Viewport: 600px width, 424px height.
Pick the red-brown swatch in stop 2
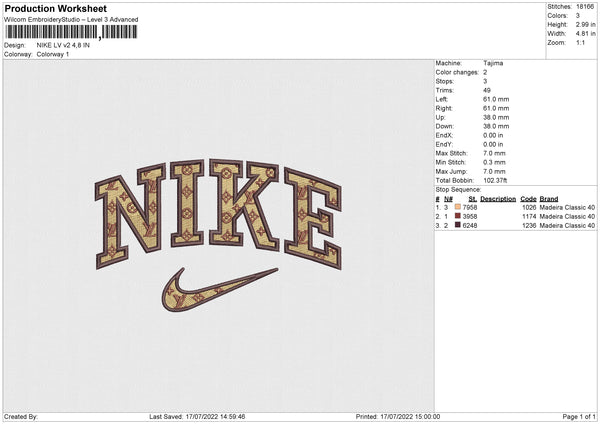458,216
